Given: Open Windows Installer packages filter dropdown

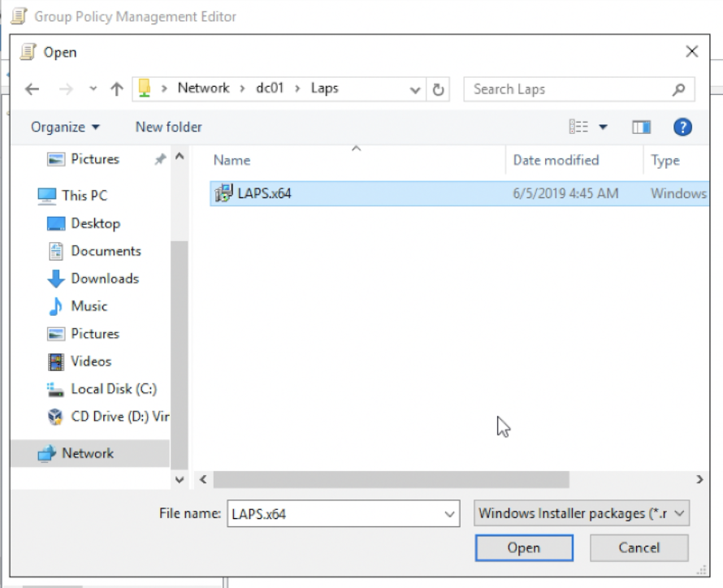Looking at the screenshot, I should pos(582,513).
